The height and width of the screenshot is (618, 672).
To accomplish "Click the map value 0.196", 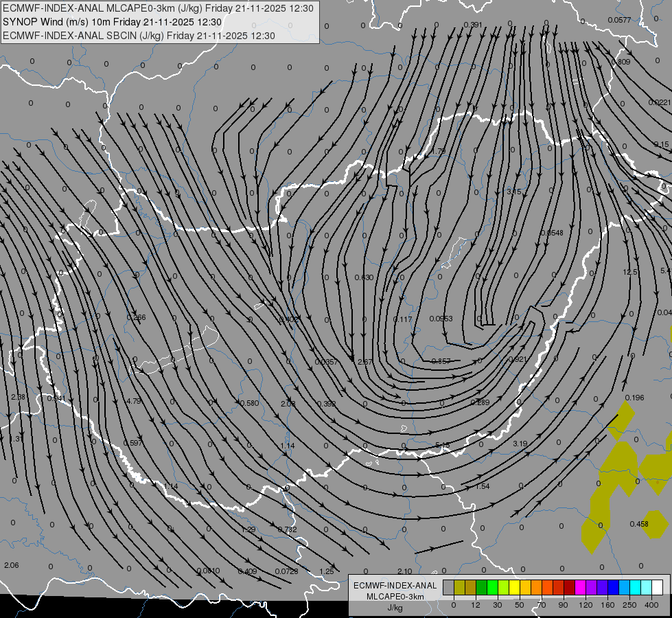I will click(635, 398).
